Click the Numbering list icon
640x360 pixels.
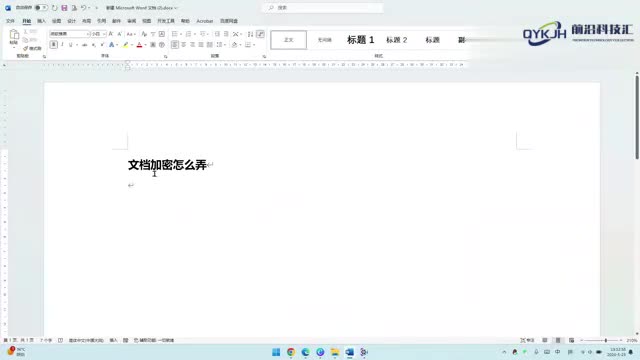tap(188, 34)
